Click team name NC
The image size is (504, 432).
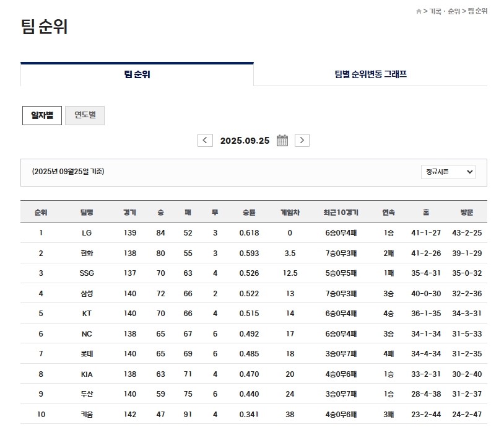point(87,334)
